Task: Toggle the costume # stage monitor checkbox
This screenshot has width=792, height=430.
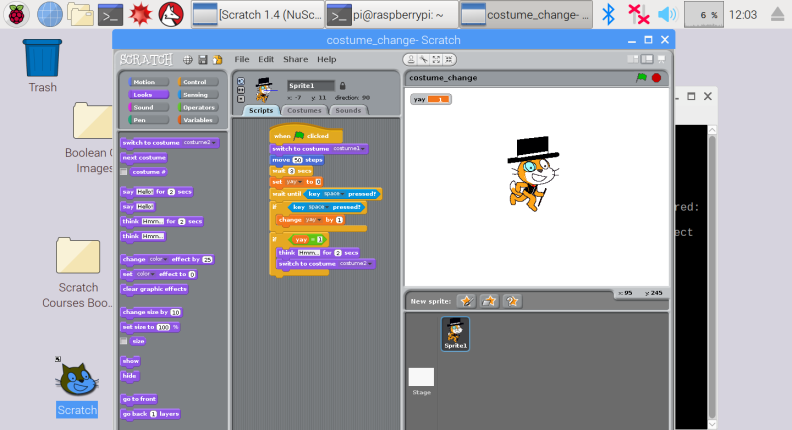Action: click(x=123, y=172)
